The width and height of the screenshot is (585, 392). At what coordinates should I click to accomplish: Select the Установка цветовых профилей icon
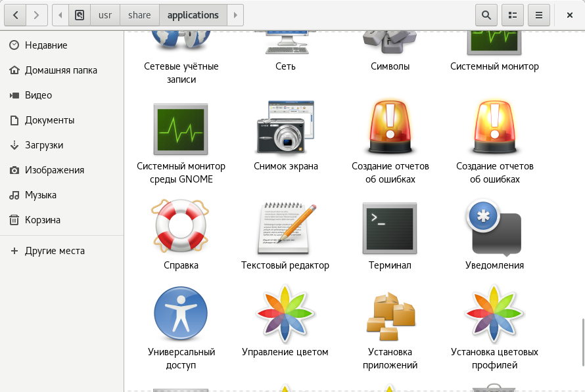click(494, 314)
